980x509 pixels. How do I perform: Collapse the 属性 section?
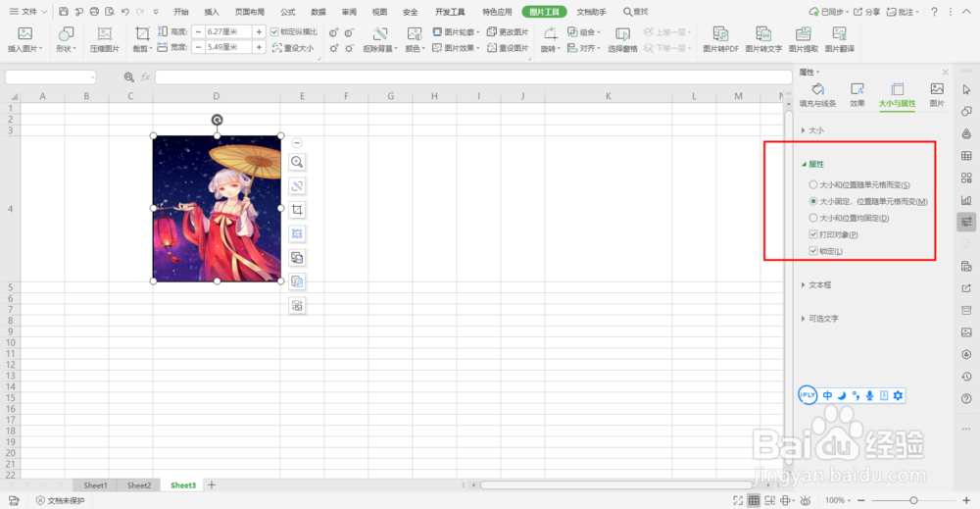812,164
